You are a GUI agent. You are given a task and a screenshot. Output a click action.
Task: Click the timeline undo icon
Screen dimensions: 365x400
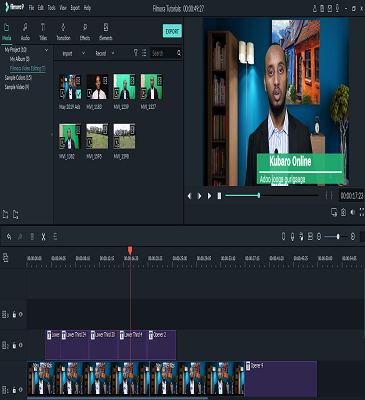tap(9, 237)
